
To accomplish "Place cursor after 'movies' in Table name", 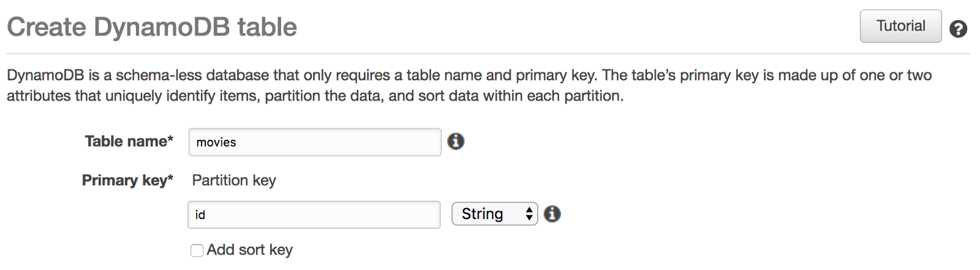I will 239,142.
